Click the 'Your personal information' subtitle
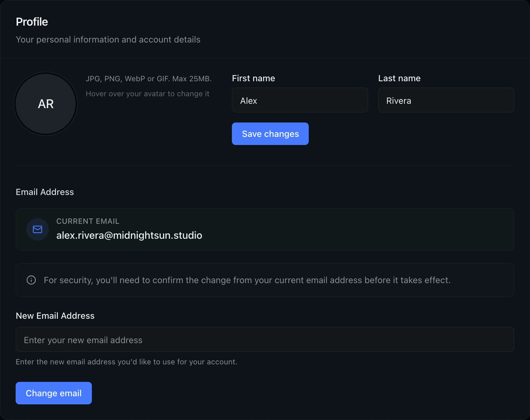The height and width of the screenshot is (420, 530). [x=108, y=40]
